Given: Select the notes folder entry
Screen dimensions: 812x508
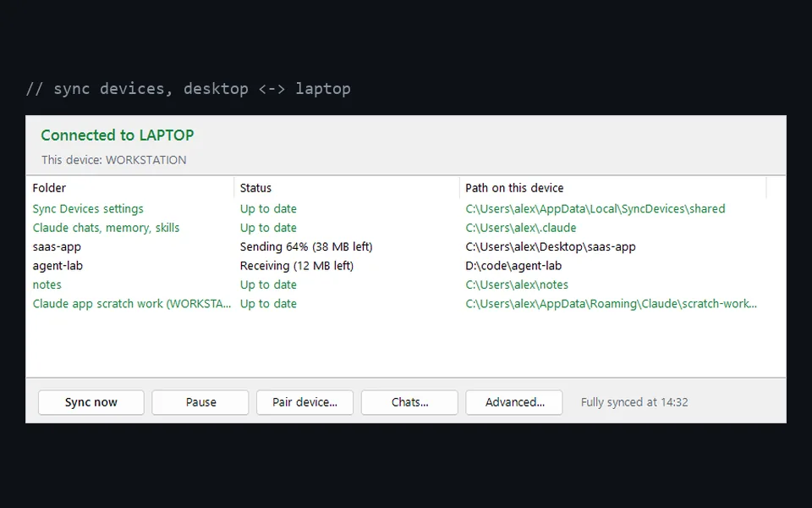Looking at the screenshot, I should 47,284.
